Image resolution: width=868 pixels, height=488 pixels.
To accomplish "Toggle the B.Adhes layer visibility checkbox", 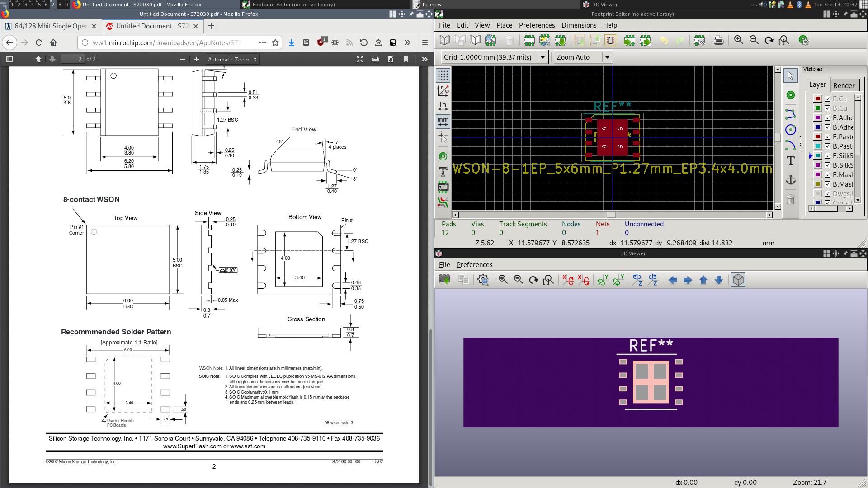I will [x=827, y=127].
